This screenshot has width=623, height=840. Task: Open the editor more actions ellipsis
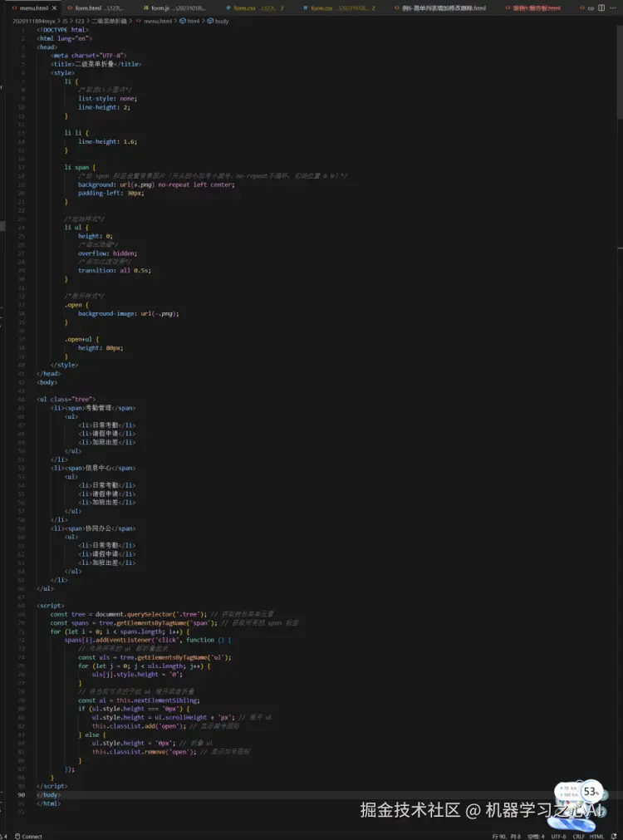(613, 8)
